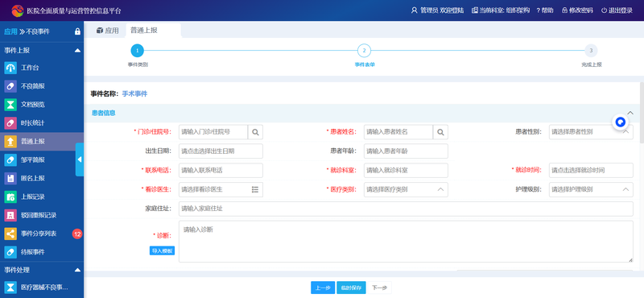Click the 退出登录 power icon
The height and width of the screenshot is (298, 644).
(x=604, y=10)
